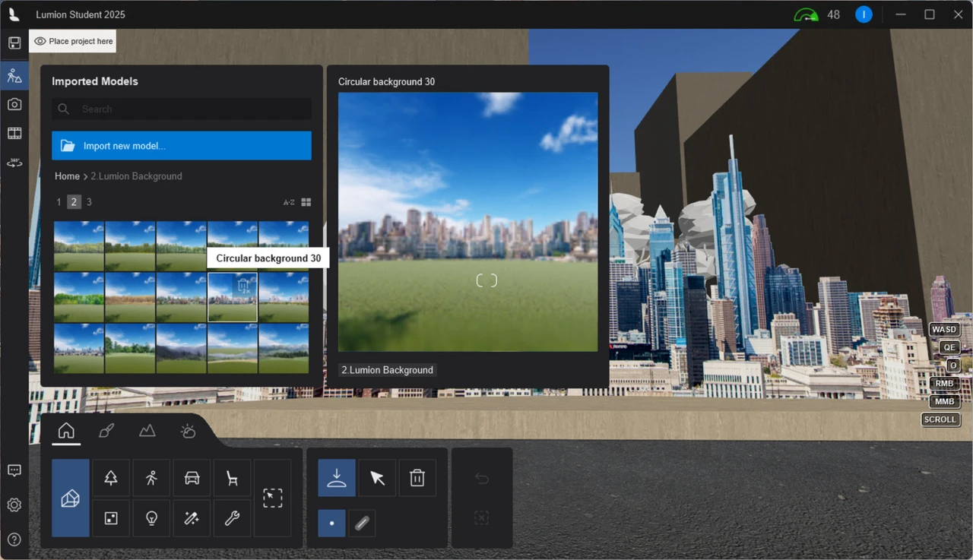The height and width of the screenshot is (560, 973).
Task: Select the People walking figure category
Action: tap(151, 478)
